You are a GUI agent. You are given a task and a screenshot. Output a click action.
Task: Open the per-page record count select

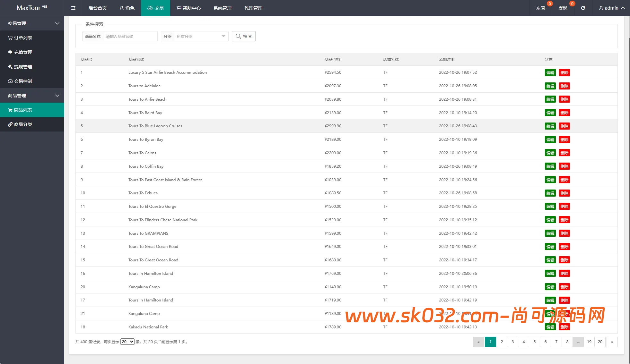tap(127, 342)
